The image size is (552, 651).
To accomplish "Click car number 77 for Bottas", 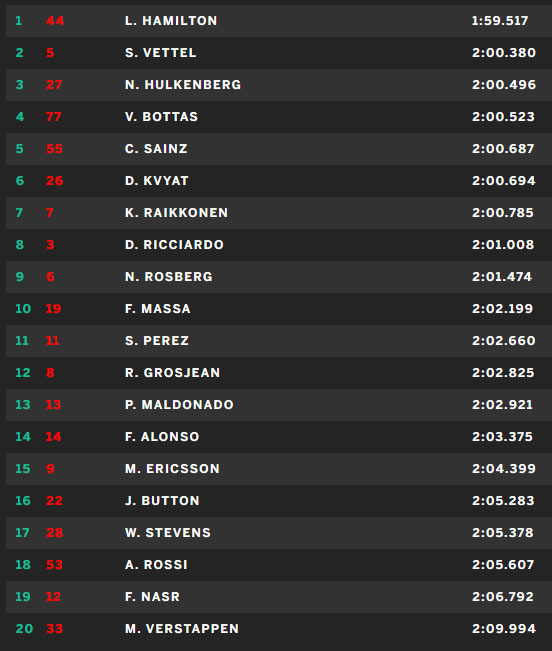I will (x=54, y=117).
